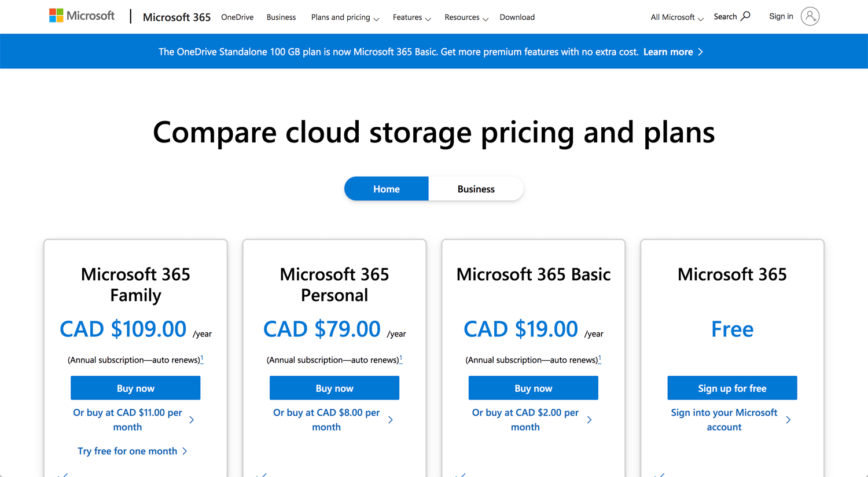The height and width of the screenshot is (477, 868).
Task: Click Sign up for free button
Action: pyautogui.click(x=732, y=388)
